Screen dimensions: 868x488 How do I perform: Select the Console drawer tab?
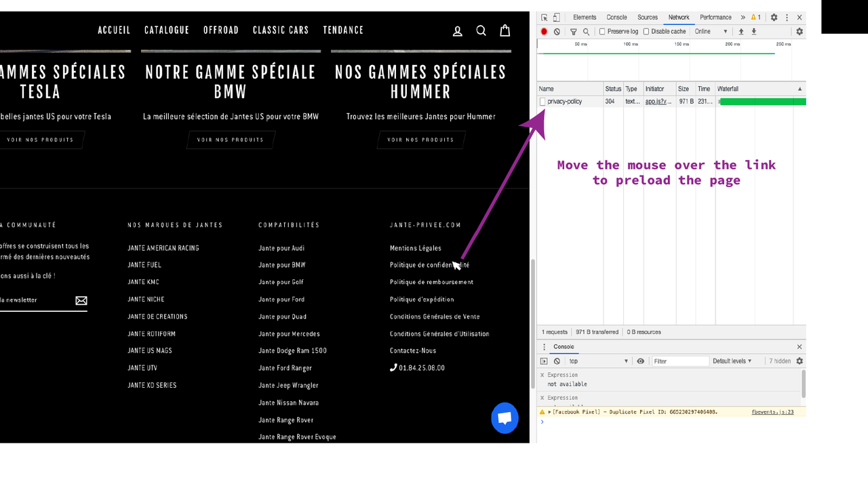tap(564, 347)
